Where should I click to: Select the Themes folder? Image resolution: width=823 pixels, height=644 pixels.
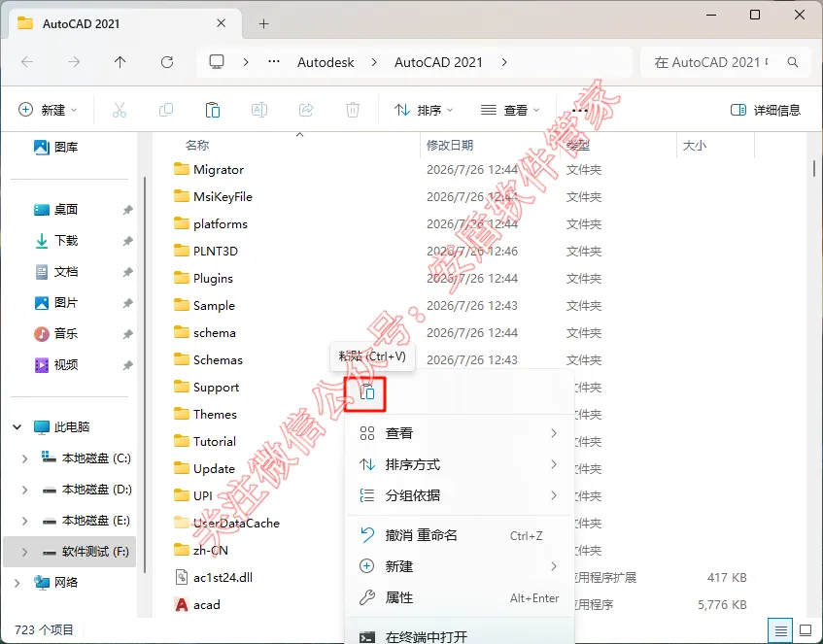point(205,414)
